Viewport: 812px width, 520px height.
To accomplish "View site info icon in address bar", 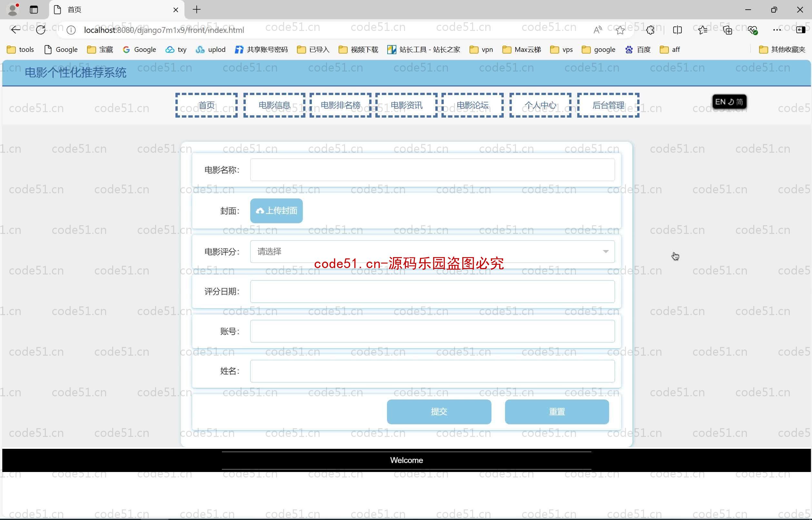I will tap(71, 30).
